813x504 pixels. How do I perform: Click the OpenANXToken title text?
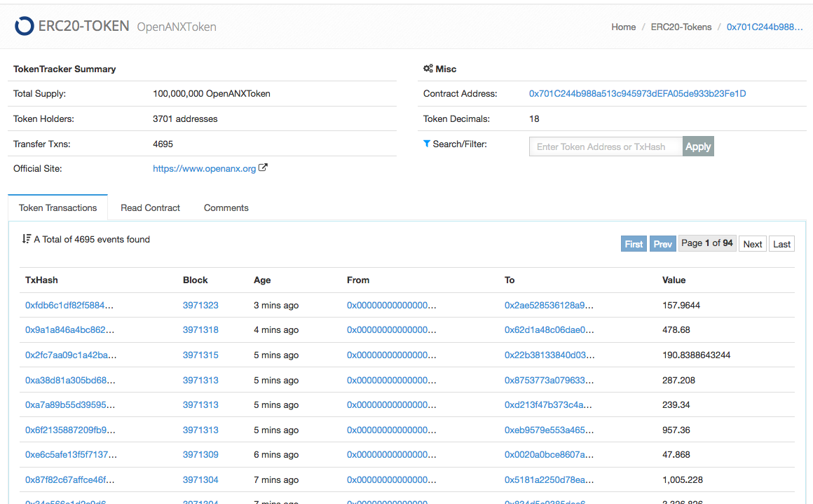[177, 27]
